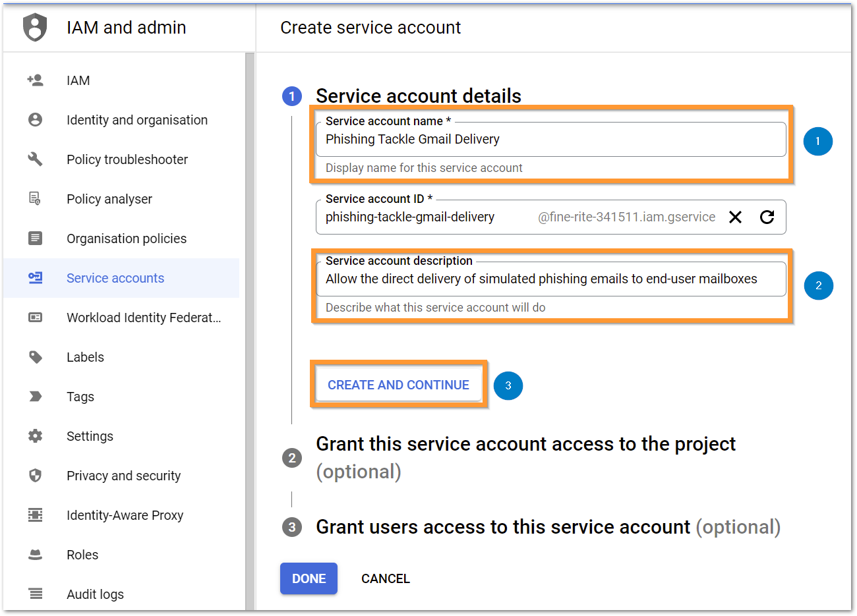Click the sidebar vertical scrollbar
The height and width of the screenshot is (616, 857).
tap(250, 331)
